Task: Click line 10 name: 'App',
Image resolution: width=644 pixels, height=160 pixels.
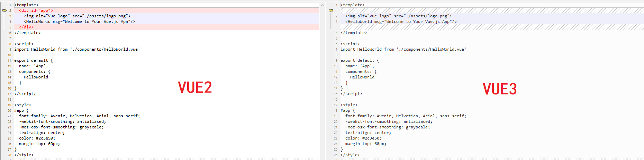Action: pyautogui.click(x=360, y=66)
